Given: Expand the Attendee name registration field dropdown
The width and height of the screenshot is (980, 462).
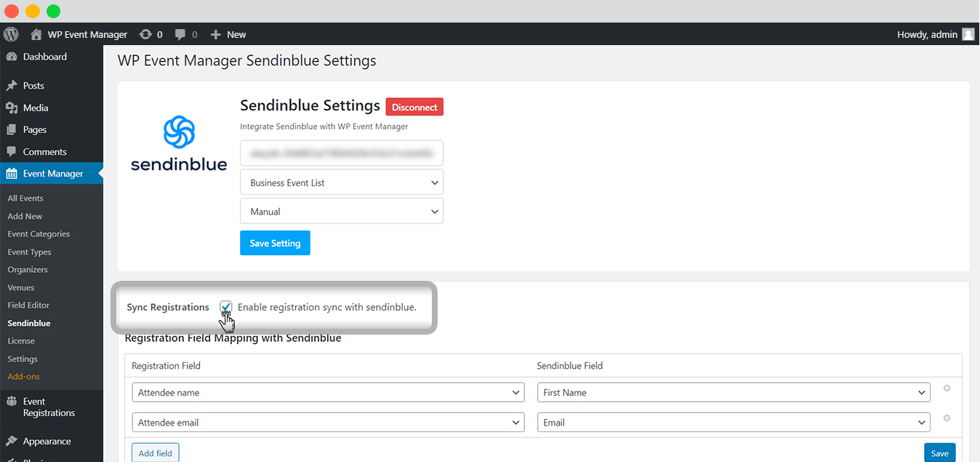Looking at the screenshot, I should pos(328,393).
